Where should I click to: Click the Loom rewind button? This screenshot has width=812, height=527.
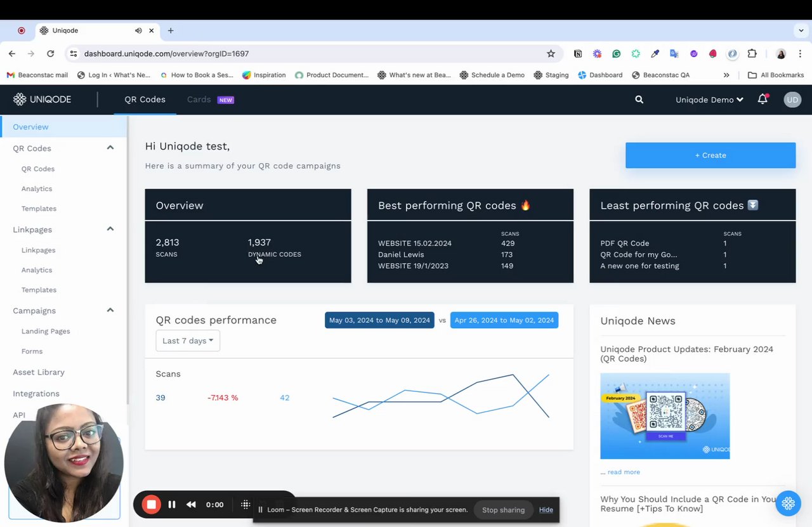(191, 505)
